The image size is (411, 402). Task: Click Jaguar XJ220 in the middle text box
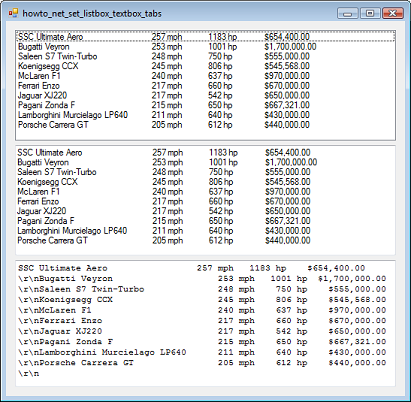pos(42,211)
